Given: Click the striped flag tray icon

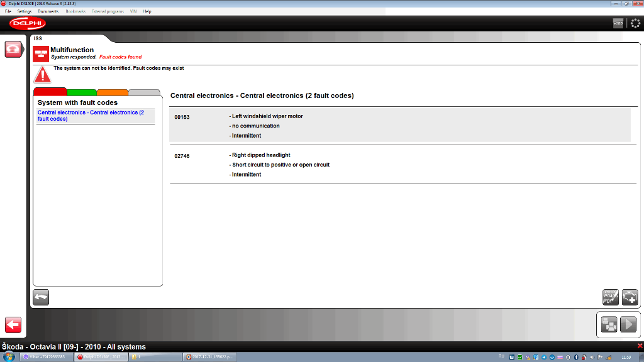Looking at the screenshot, I should (x=560, y=358).
